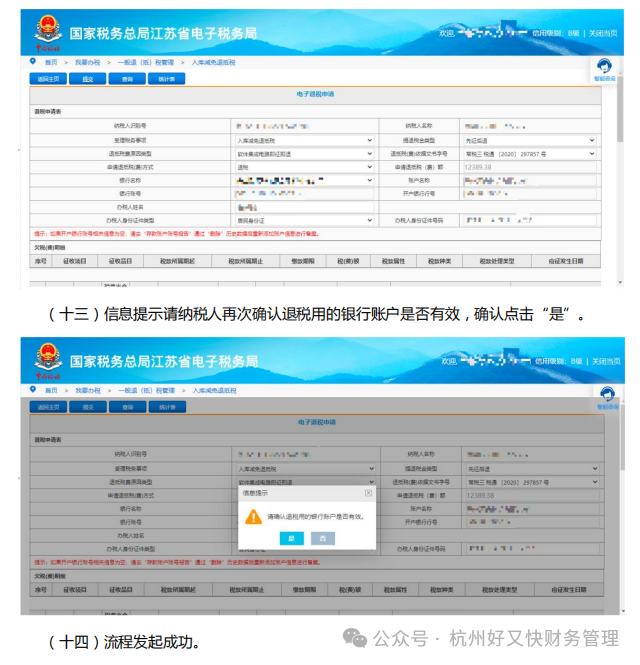Click the 开户银行行号 field in the undimmed screenshot
This screenshot has height=665, width=640.
pos(530,193)
